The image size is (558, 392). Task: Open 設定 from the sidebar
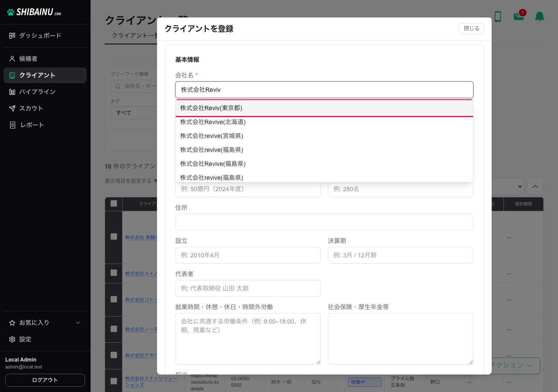point(45,339)
